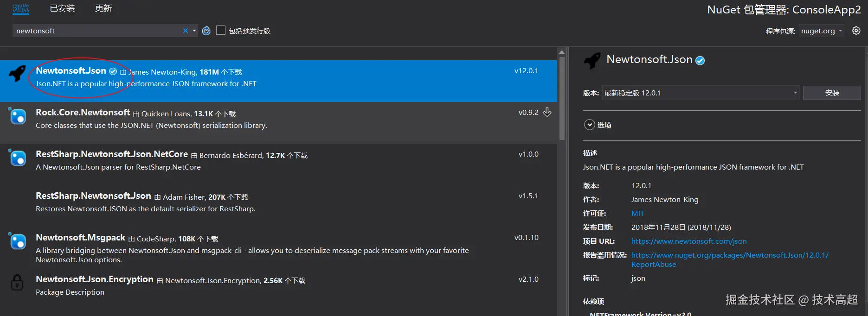Click the Install button

[x=832, y=93]
